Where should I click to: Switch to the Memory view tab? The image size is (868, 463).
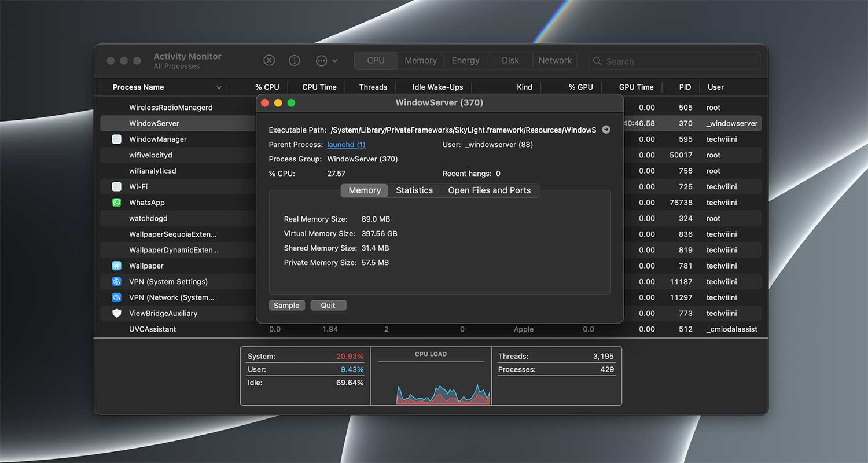(364, 190)
